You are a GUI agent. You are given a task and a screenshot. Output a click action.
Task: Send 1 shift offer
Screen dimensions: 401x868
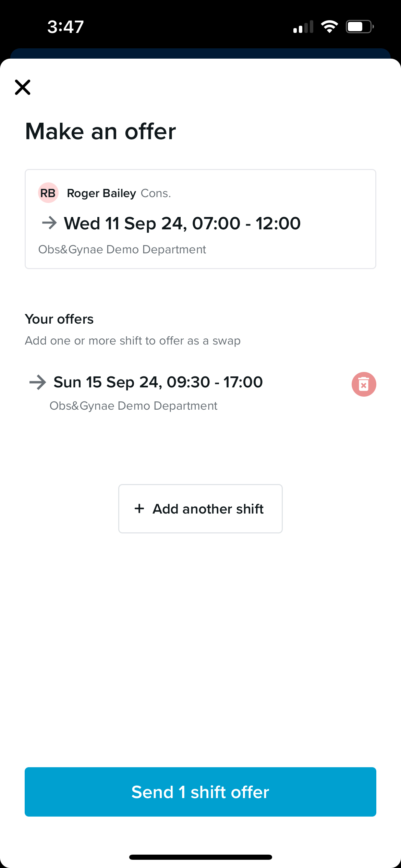tap(200, 792)
